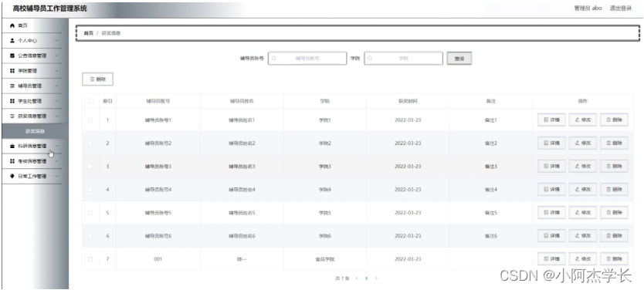Click 删除 for row 辅导员账号2
This screenshot has height=290, width=644.
pos(614,143)
